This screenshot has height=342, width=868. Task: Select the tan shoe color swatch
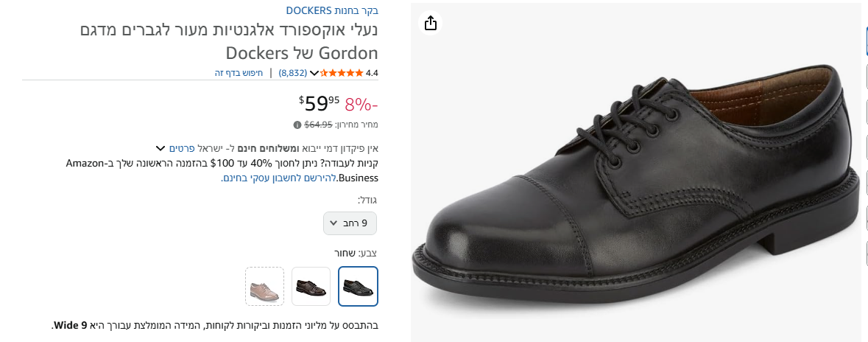pos(264,286)
